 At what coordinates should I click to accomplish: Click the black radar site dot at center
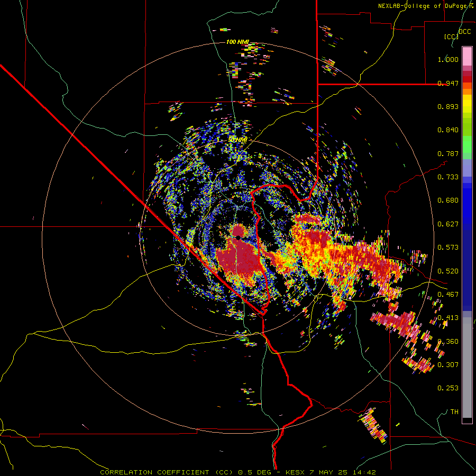click(238, 237)
